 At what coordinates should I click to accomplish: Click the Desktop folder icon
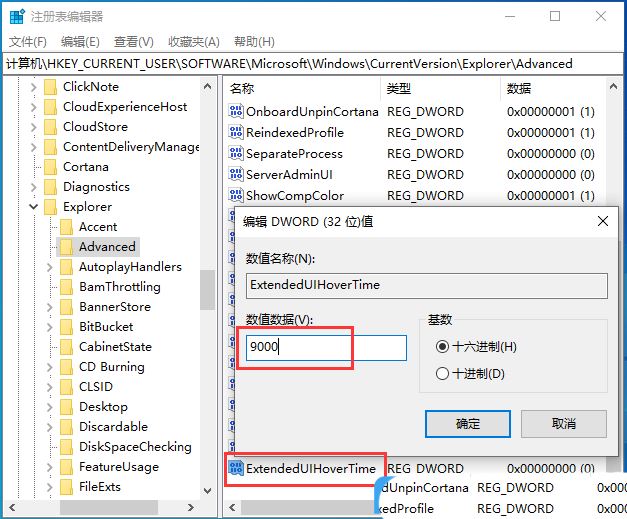click(x=66, y=407)
